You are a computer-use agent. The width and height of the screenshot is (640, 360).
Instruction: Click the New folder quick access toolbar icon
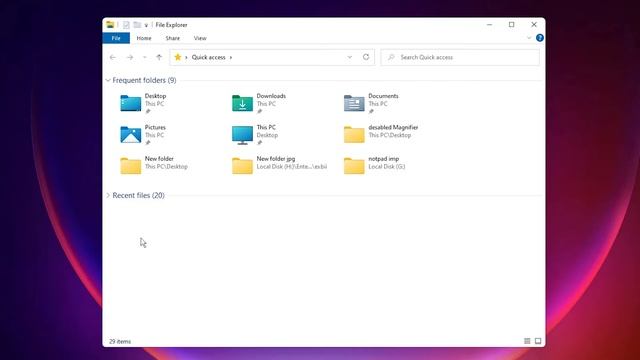[x=137, y=25]
